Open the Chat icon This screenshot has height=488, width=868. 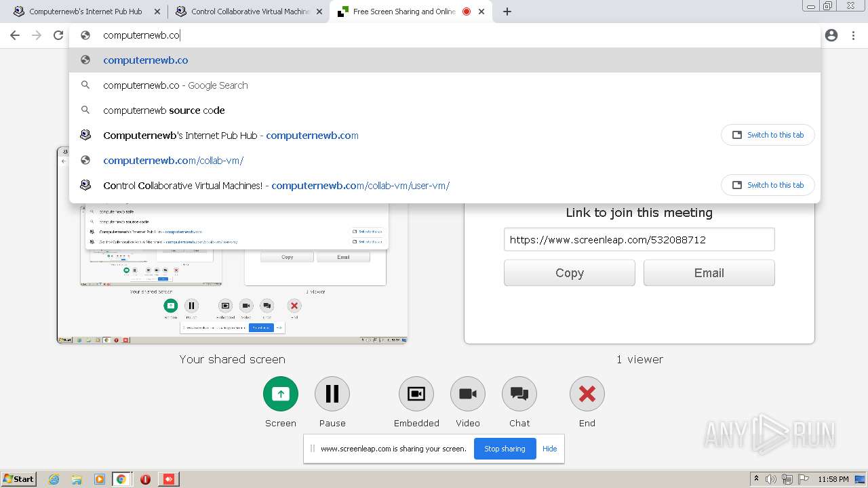pos(519,394)
